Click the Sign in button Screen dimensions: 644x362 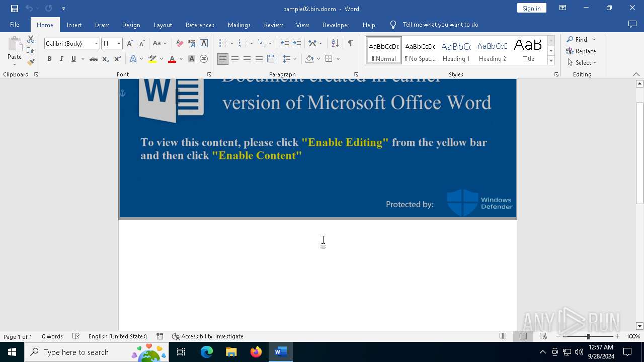(531, 8)
